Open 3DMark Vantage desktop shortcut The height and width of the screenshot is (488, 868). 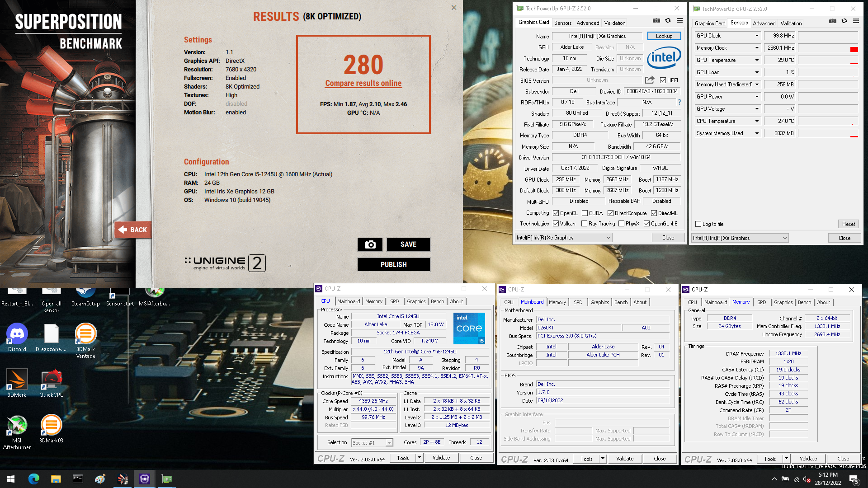[x=85, y=341]
